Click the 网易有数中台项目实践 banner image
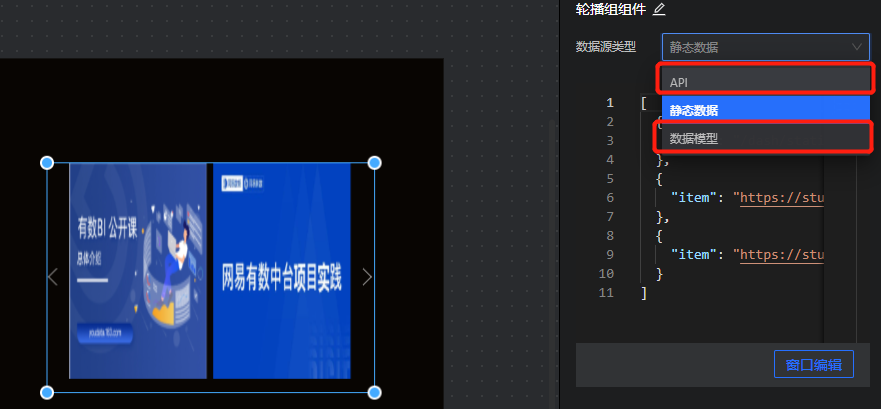881x409 pixels. coord(282,270)
